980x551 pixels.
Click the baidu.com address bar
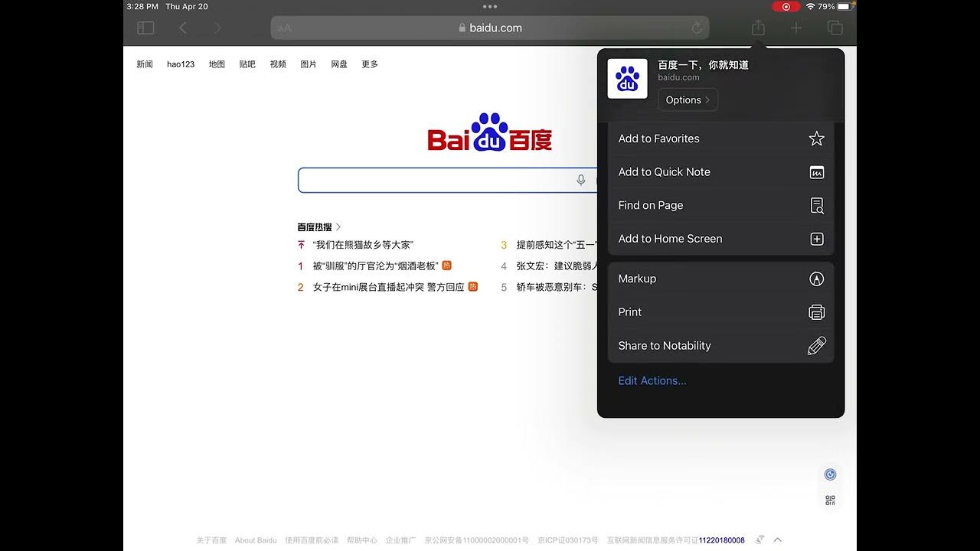pos(490,28)
